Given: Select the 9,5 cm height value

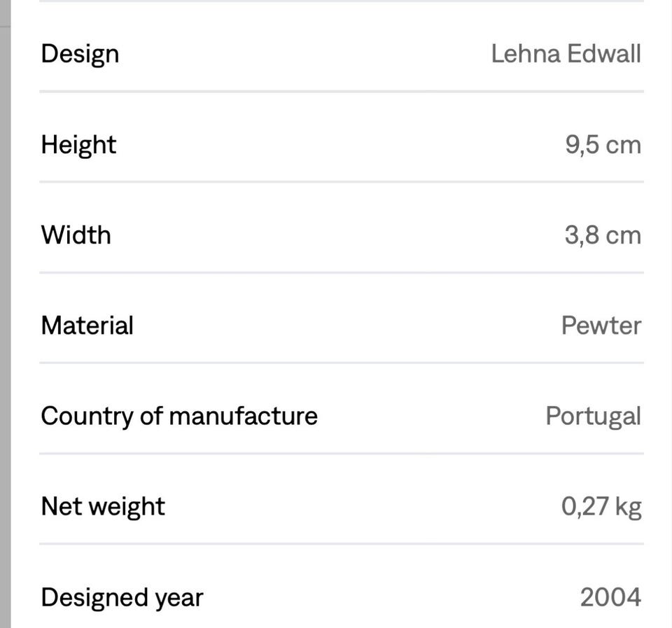Looking at the screenshot, I should point(603,145).
